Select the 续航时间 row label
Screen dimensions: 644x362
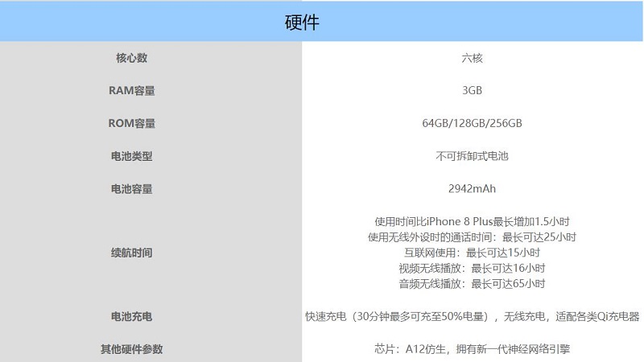pyautogui.click(x=131, y=253)
